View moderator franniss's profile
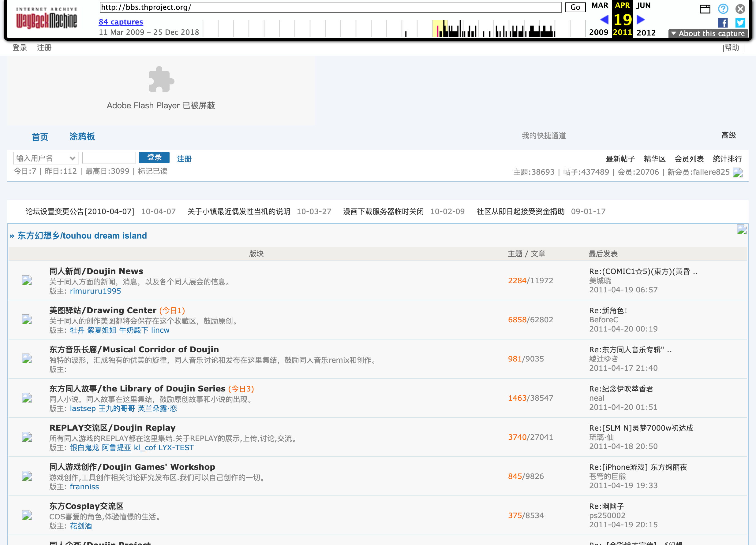Screen dimensions: 756x545 [84, 487]
